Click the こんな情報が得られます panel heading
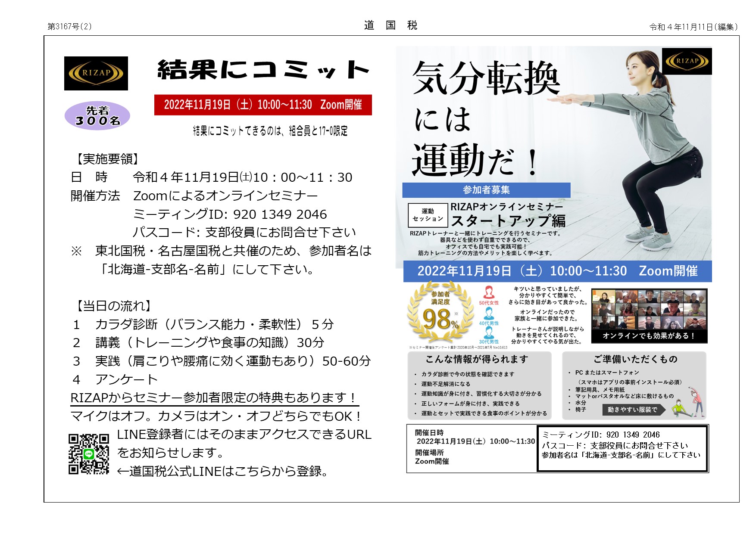Image resolution: width=756 pixels, height=534 pixels. pos(477,359)
